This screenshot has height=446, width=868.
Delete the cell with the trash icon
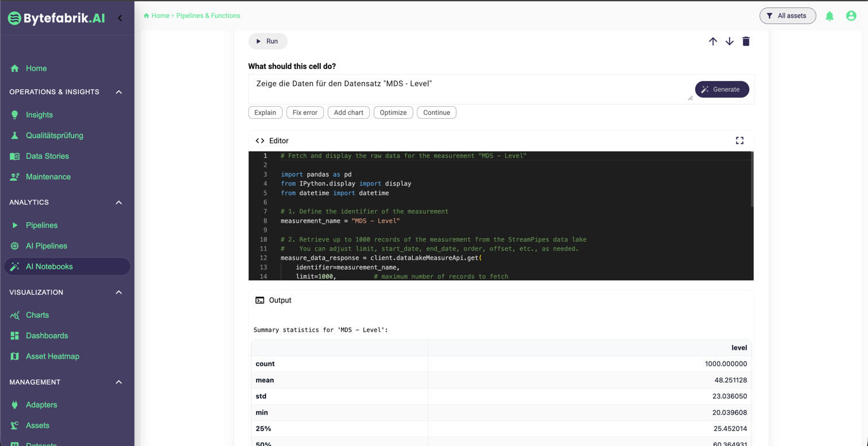tap(746, 41)
